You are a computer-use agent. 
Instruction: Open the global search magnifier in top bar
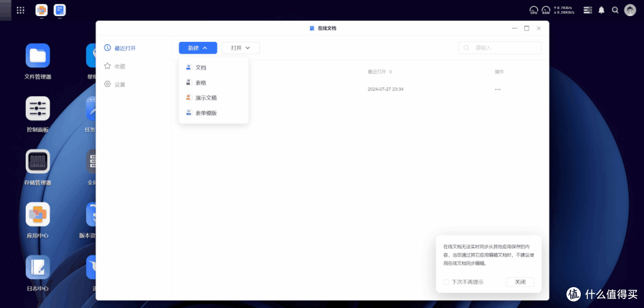(615, 10)
